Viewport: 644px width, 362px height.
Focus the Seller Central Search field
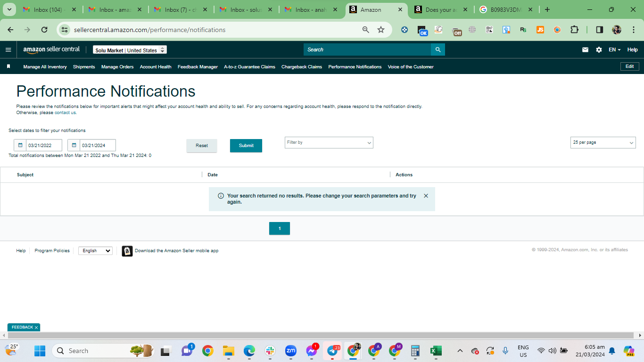pos(367,49)
